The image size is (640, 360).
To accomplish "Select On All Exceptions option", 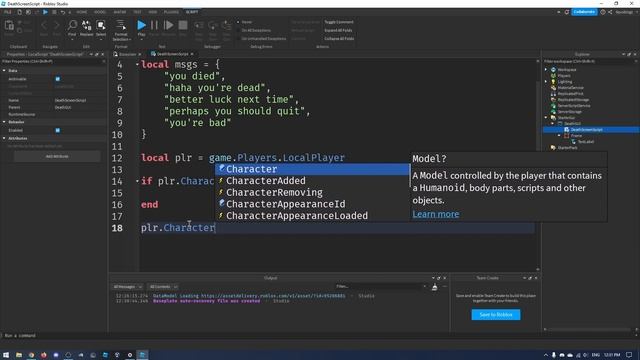I will (x=255, y=31).
